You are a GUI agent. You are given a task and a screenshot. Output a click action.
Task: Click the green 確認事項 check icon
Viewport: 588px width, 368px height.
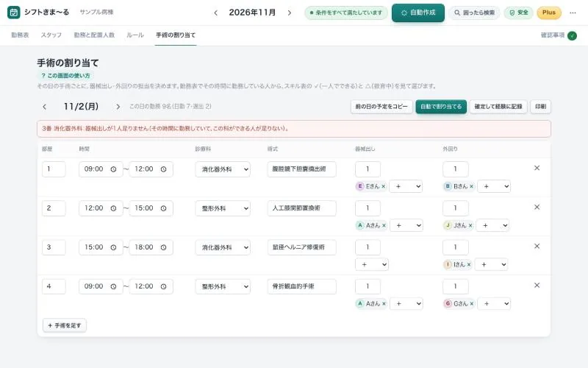[572, 35]
